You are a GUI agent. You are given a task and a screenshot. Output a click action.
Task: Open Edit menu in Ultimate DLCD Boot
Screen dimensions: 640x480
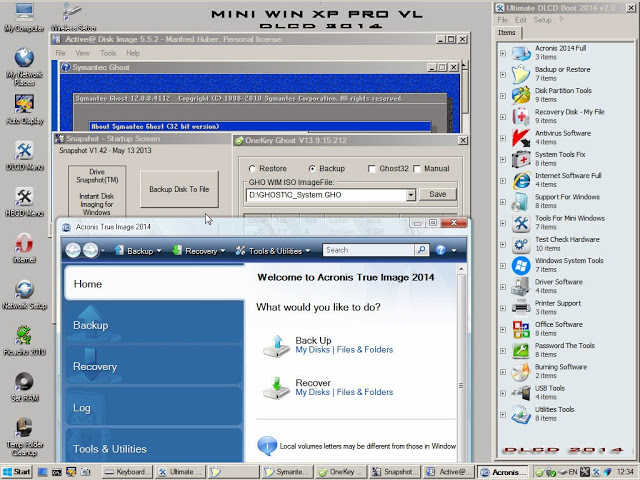tap(520, 20)
